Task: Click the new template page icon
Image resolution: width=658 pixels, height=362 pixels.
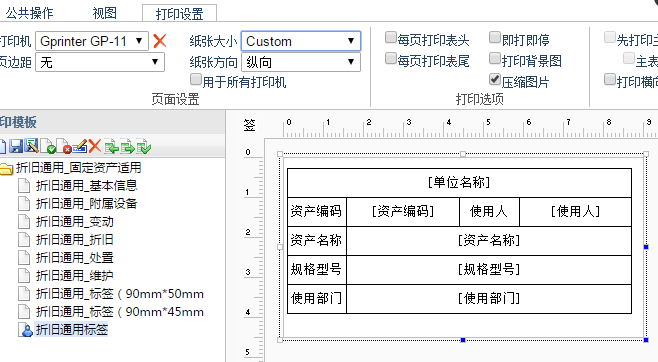Action: click(3, 146)
